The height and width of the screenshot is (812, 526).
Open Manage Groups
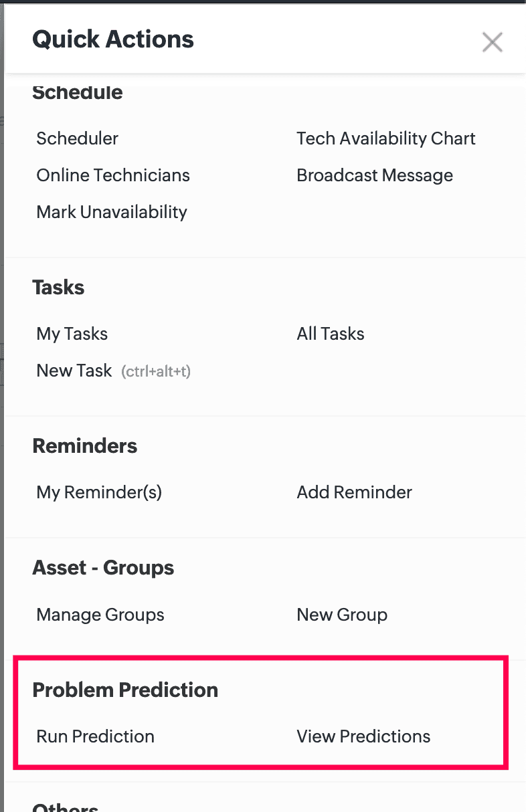coord(100,615)
